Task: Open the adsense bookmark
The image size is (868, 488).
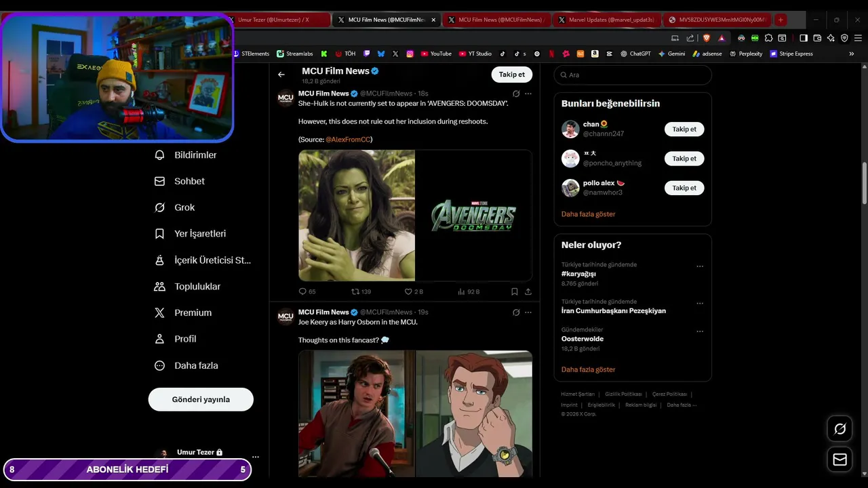Action: pos(707,54)
